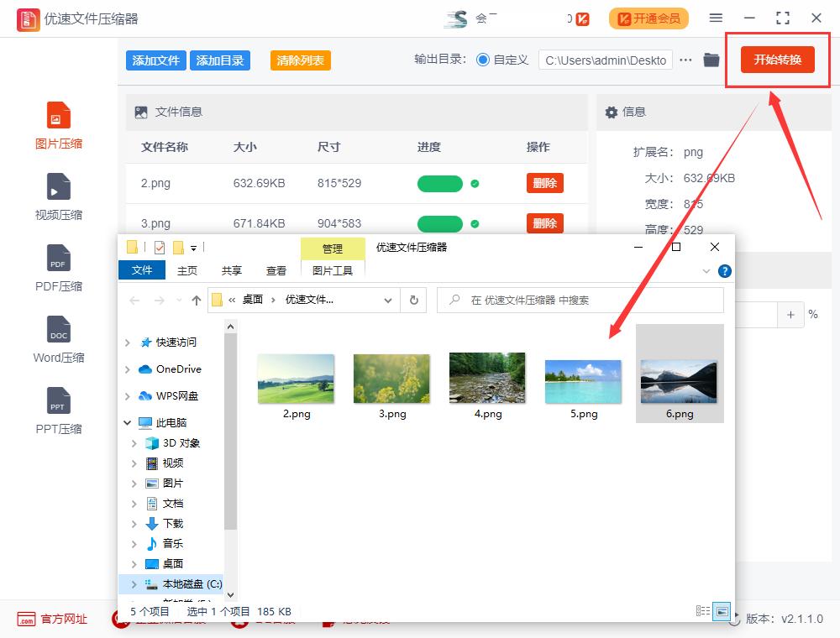Expand 本地磁盘 (C:) in the tree
Screen dimensions: 840x638
pyautogui.click(x=134, y=583)
